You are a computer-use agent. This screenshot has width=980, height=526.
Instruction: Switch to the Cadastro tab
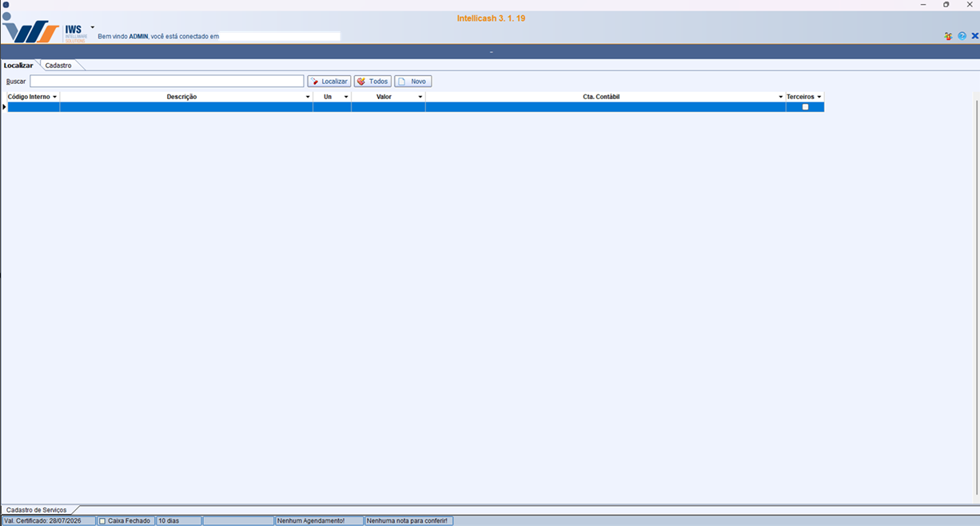58,66
